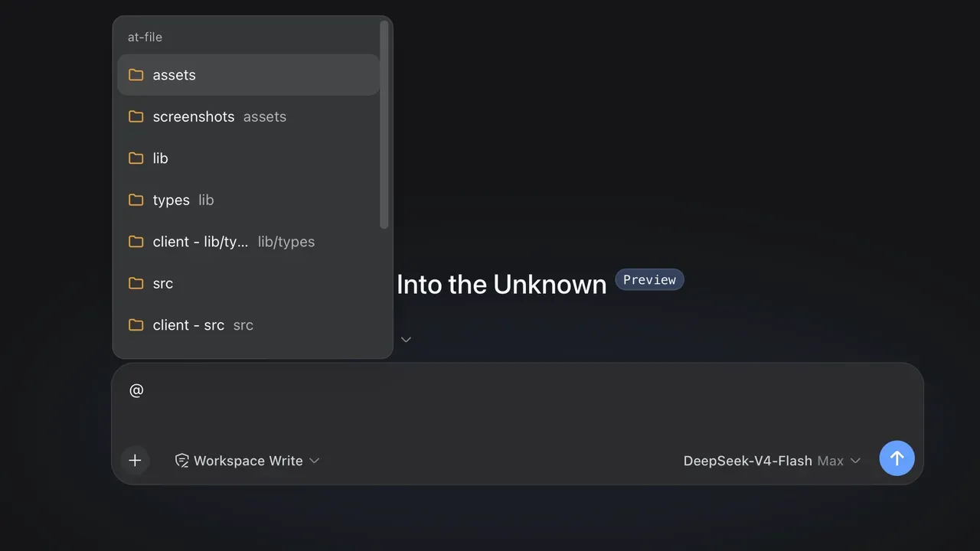The height and width of the screenshot is (551, 980).
Task: Choose the client - lib/types folder entry
Action: tap(248, 242)
